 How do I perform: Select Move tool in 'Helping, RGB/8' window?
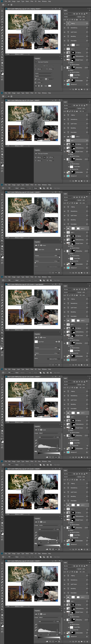[2, 11]
